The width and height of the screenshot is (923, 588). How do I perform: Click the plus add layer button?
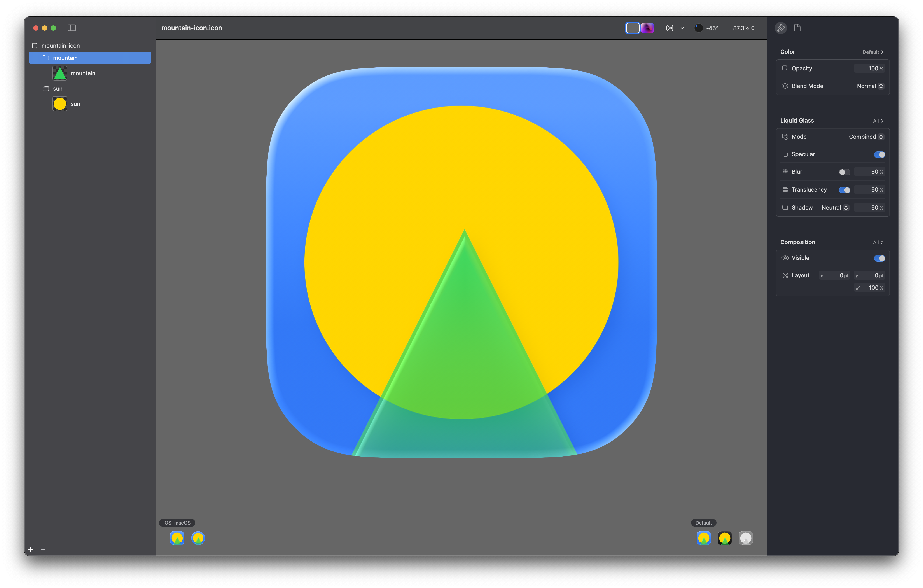click(31, 549)
